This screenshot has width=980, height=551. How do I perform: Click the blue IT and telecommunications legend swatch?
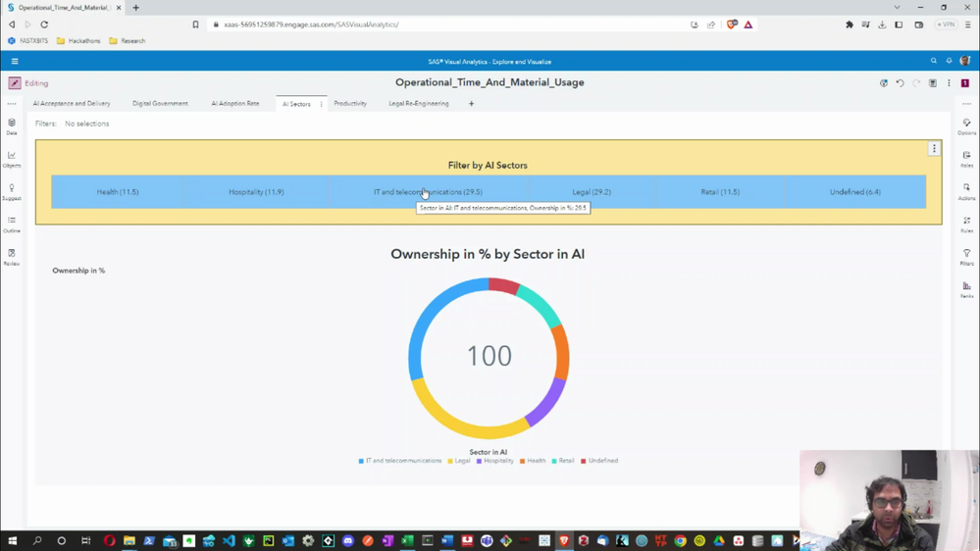click(x=361, y=461)
